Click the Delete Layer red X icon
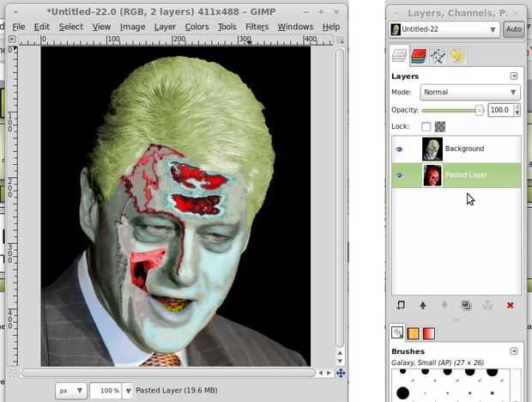 510,306
